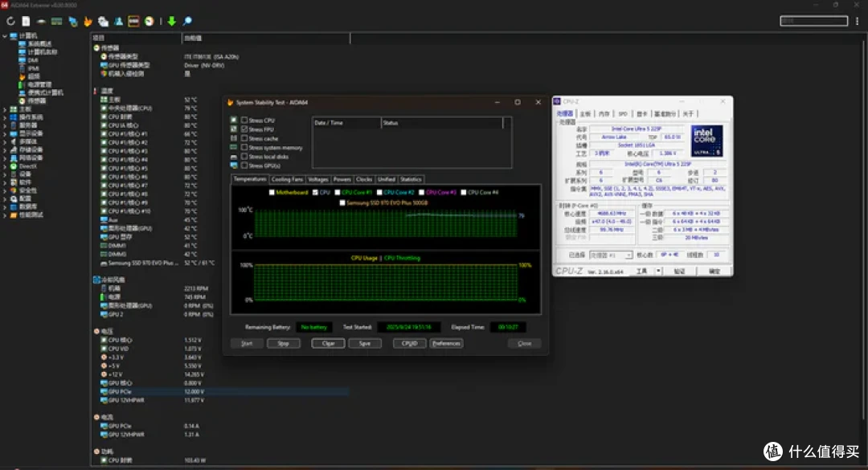
Task: Enable the Stress GPU(s) checkbox
Action: point(244,166)
